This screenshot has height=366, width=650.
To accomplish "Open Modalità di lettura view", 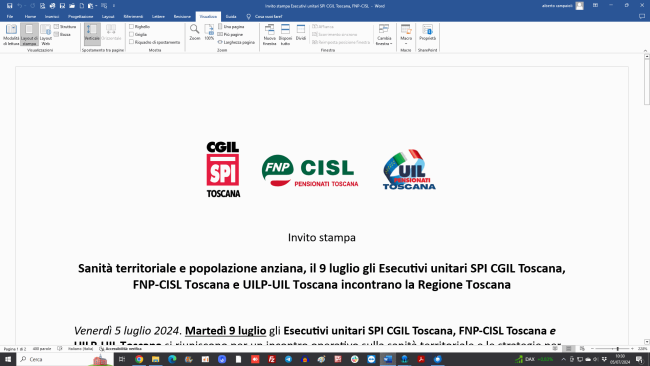I will coord(11,34).
